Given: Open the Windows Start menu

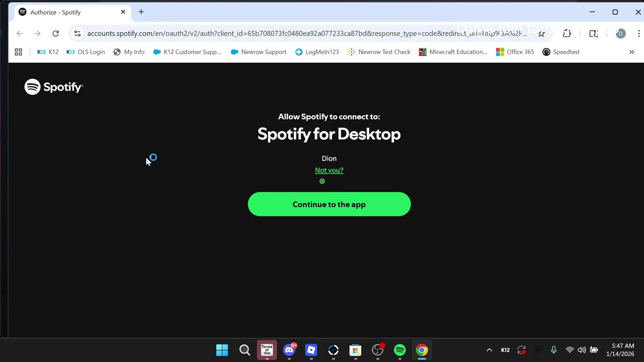Looking at the screenshot, I should point(222,350).
